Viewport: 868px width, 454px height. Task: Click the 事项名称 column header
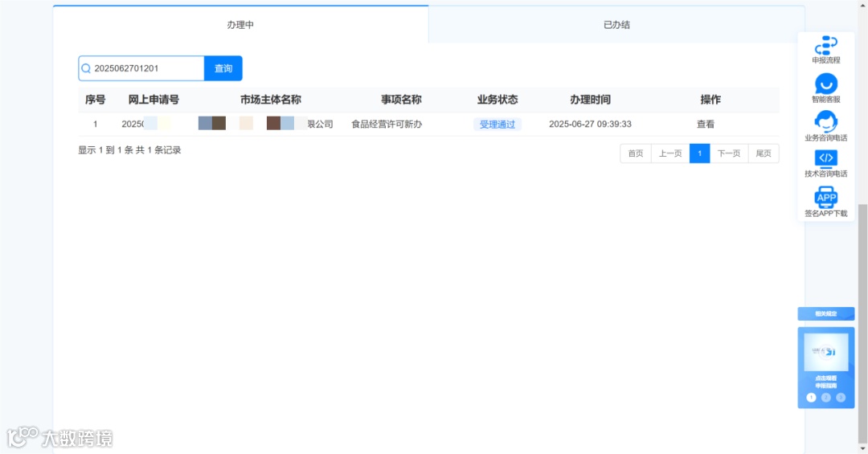pos(401,100)
